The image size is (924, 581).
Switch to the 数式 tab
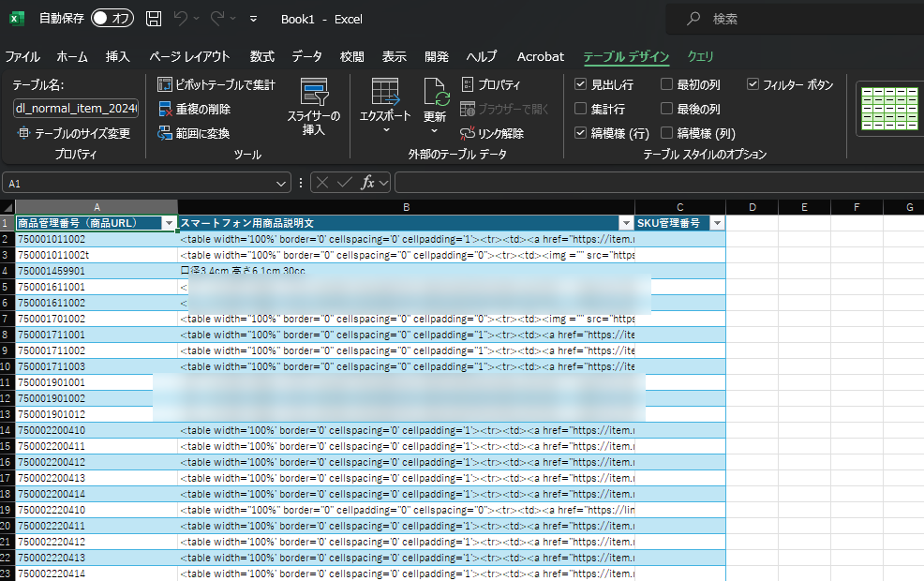point(261,56)
